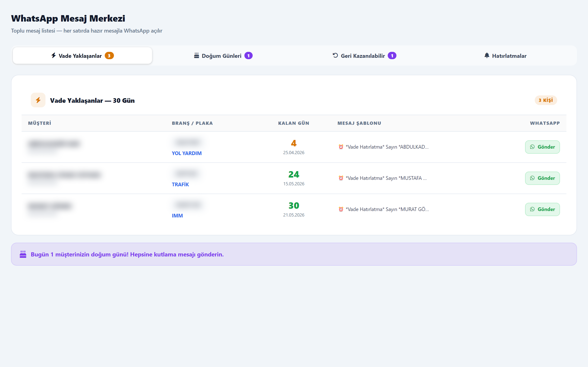Click alarm clock icon next to MUSTAFA message

point(341,178)
